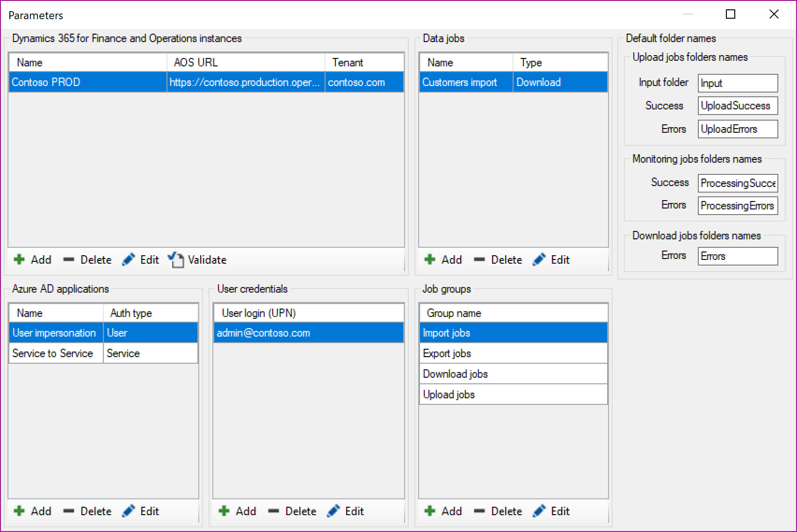797x532 pixels.
Task: Click the Download jobs Errors folder field
Action: pyautogui.click(x=738, y=256)
